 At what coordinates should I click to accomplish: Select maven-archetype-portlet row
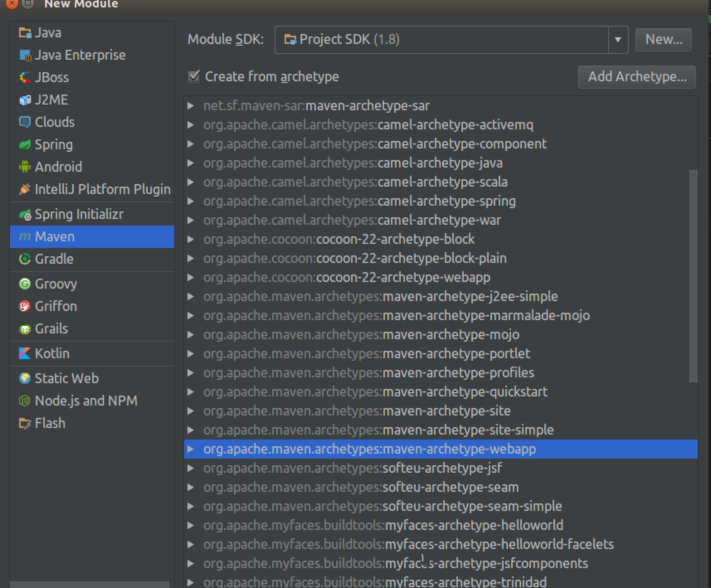[441, 354]
